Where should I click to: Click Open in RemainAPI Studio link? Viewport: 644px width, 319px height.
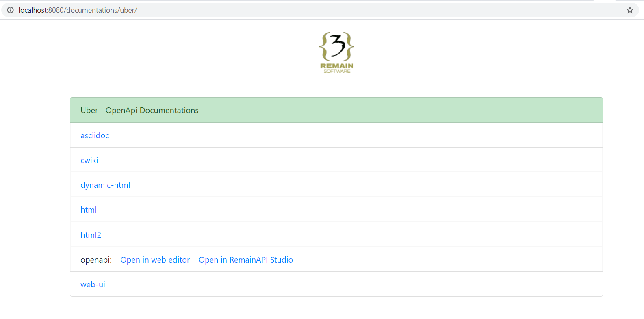pyautogui.click(x=246, y=260)
